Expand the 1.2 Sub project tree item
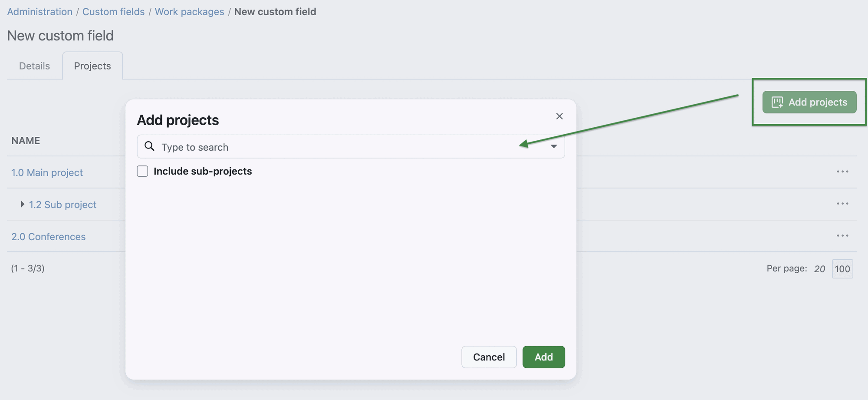This screenshot has width=868, height=400. click(x=22, y=204)
